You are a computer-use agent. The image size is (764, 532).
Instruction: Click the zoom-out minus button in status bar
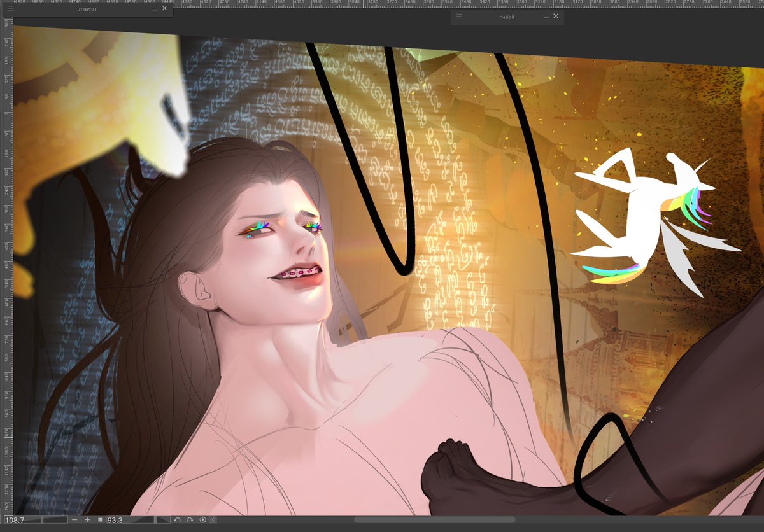coord(74,520)
